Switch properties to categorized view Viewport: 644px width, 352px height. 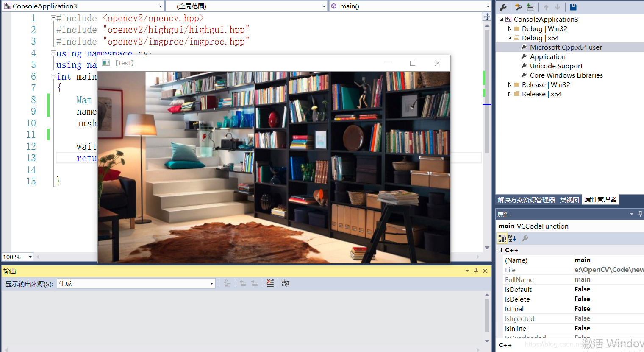(x=502, y=238)
